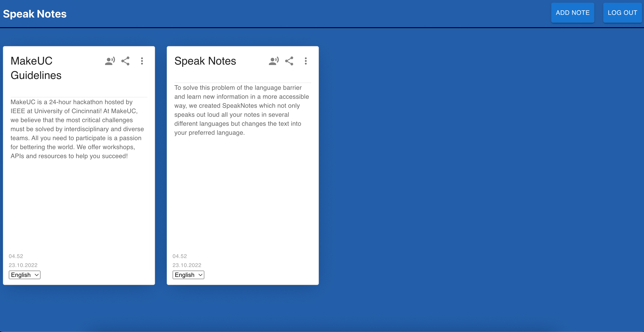Click the language barrier paragraph in Speak Notes card

(x=241, y=110)
